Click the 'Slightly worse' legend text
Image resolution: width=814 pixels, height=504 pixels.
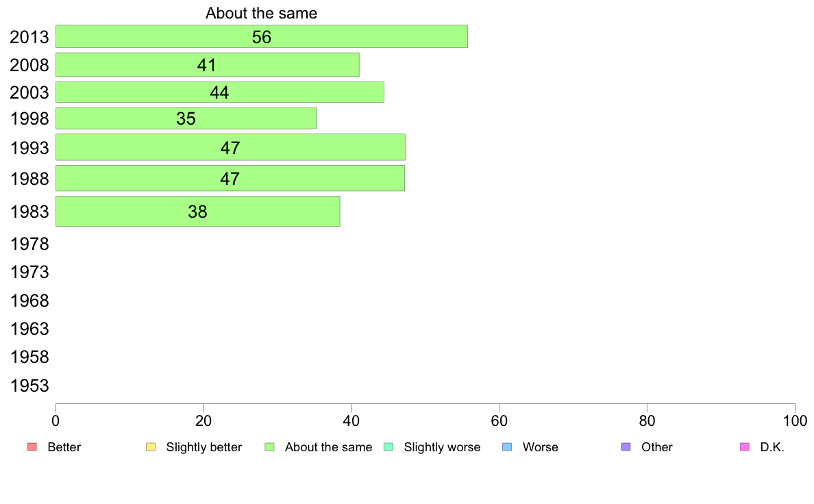click(x=443, y=447)
